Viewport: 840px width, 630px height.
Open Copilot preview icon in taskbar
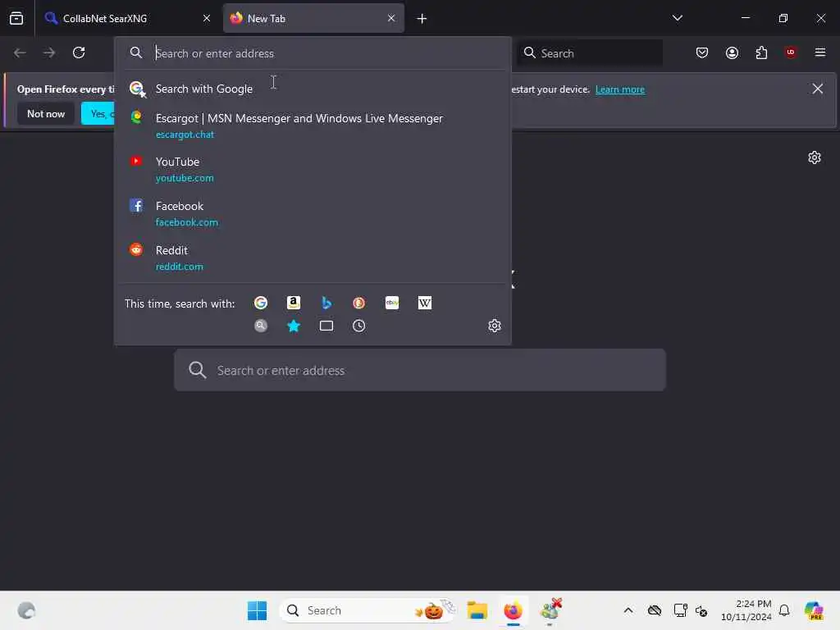814,610
